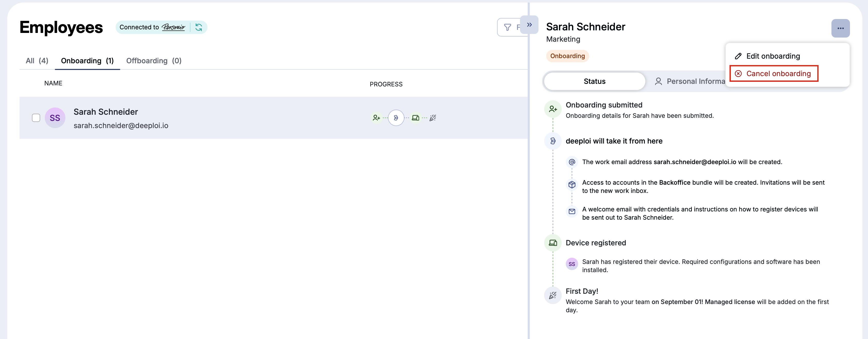The height and width of the screenshot is (339, 868).
Task: Switch to Personal Information tab
Action: 689,82
